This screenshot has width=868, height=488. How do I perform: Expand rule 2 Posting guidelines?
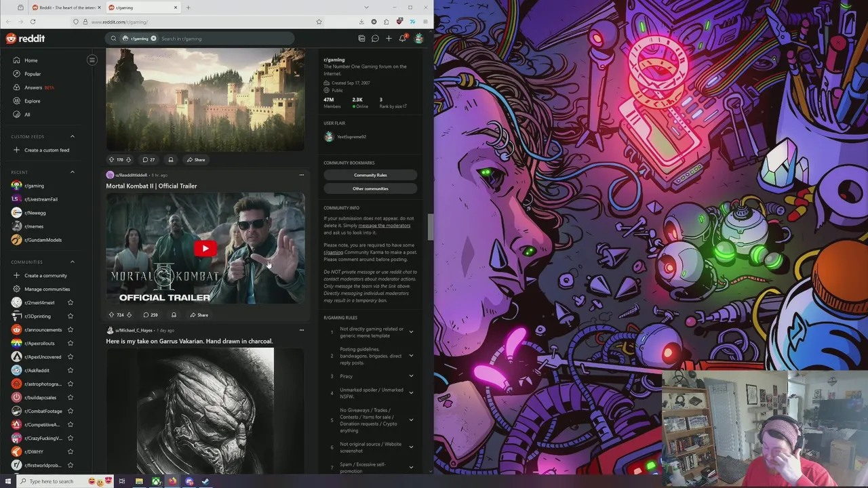click(x=411, y=356)
